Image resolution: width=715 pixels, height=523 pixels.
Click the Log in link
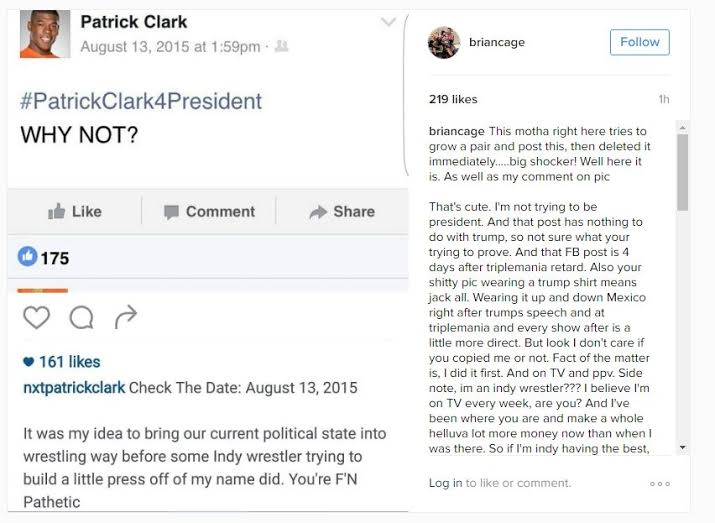(446, 483)
